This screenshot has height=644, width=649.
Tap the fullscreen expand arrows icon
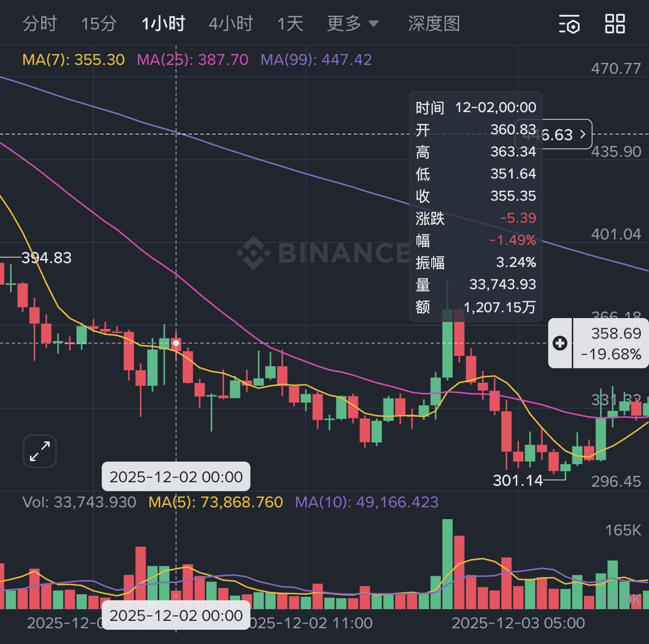40,451
